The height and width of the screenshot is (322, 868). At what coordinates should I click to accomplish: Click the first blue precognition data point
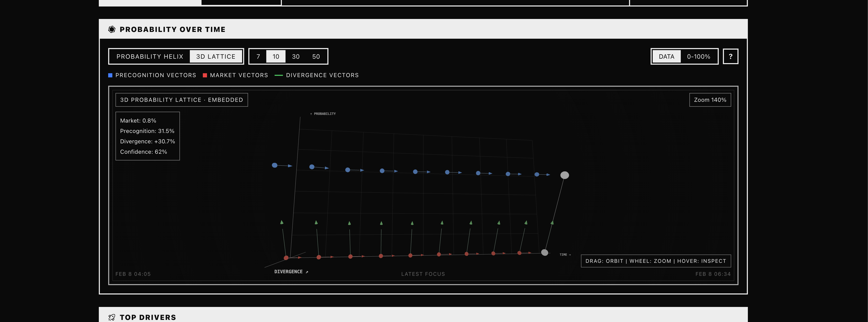pos(275,165)
